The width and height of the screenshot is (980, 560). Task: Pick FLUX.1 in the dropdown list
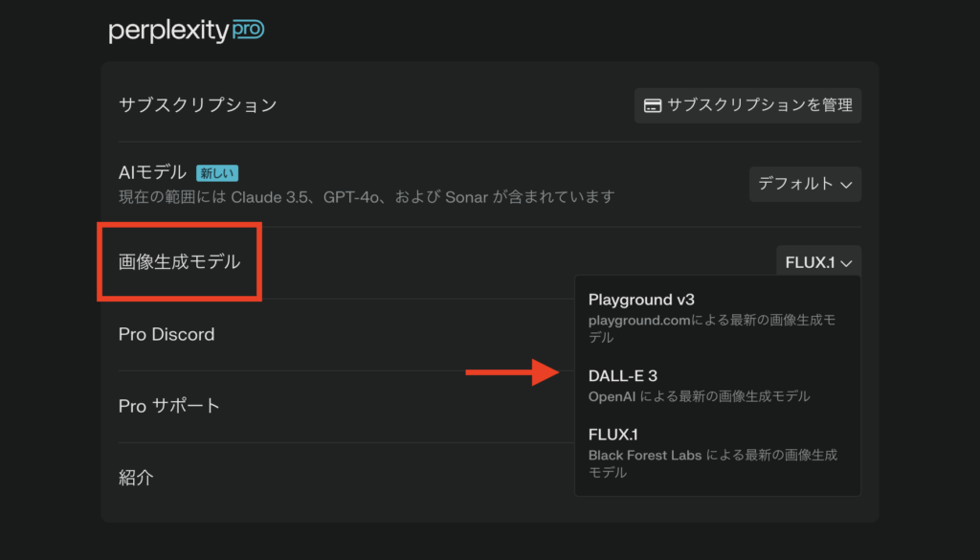point(612,435)
